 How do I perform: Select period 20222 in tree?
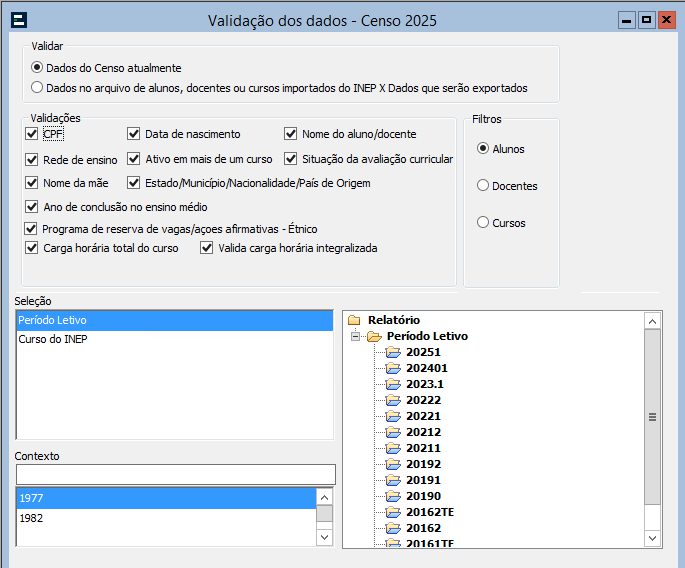(423, 400)
